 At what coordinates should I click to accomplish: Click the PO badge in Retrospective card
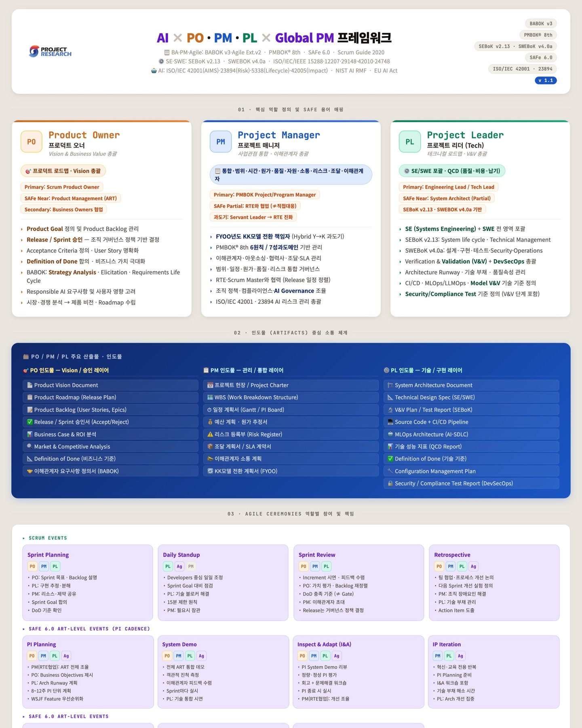[439, 566]
